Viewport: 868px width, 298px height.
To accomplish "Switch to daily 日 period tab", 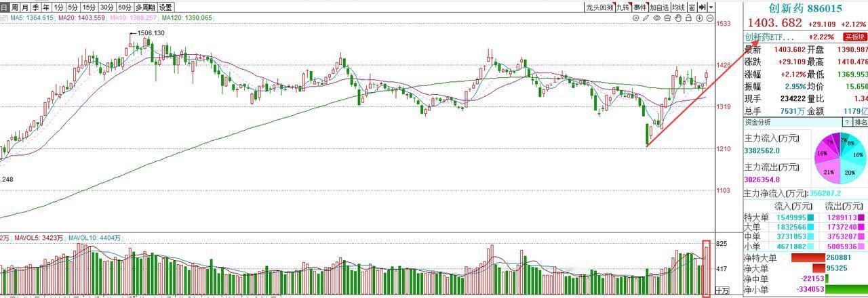I will coord(4,7).
